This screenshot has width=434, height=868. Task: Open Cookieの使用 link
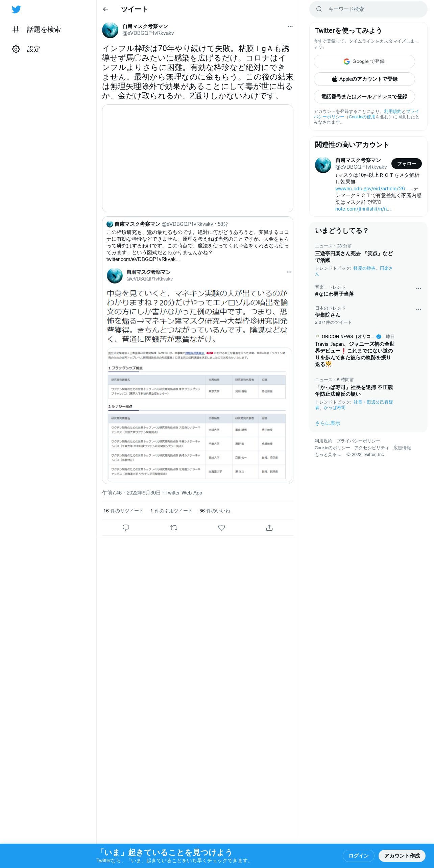(362, 117)
